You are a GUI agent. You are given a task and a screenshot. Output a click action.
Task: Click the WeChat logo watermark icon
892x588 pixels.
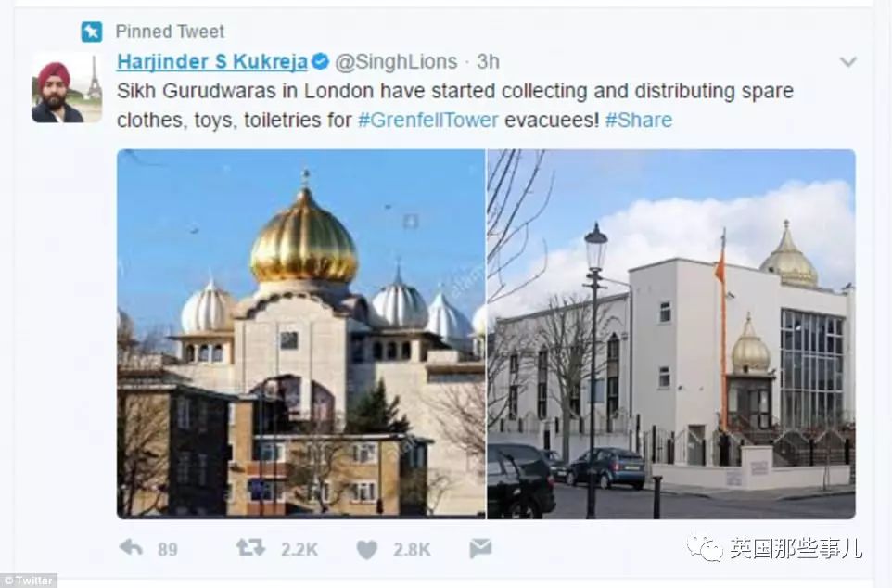click(706, 547)
